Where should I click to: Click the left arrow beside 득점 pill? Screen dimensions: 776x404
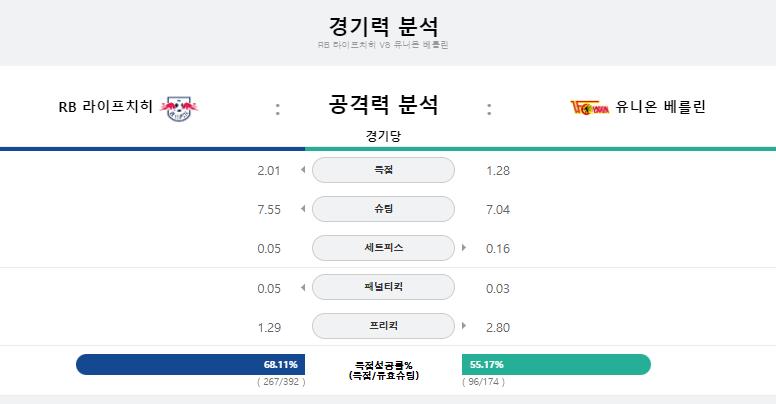pyautogui.click(x=303, y=170)
